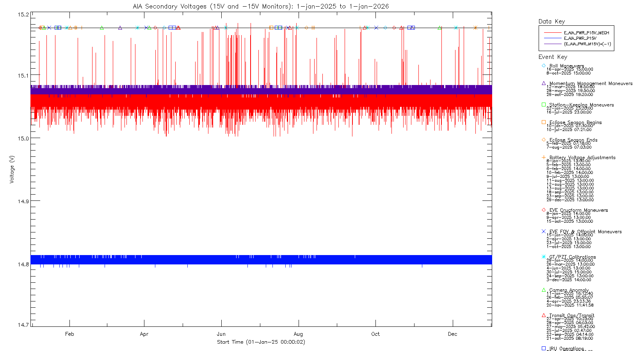Select the IRU Operations blue square legend icon
The width and height of the screenshot is (644, 351).
coord(544,348)
